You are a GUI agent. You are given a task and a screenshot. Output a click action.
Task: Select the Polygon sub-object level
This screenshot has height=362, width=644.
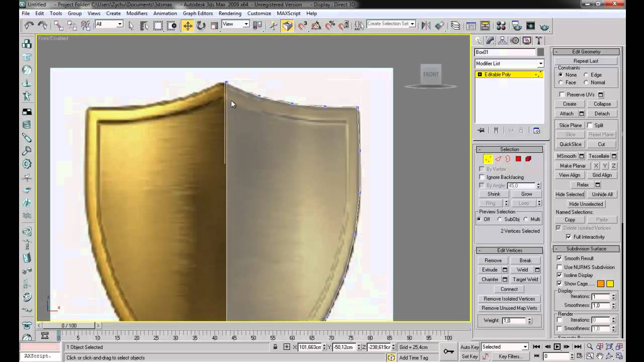518,159
